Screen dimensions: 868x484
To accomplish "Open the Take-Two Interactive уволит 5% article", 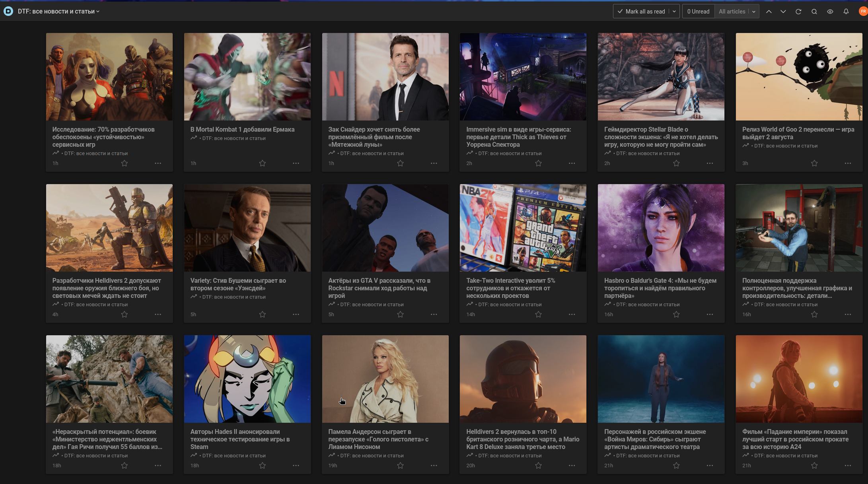I will [x=510, y=288].
